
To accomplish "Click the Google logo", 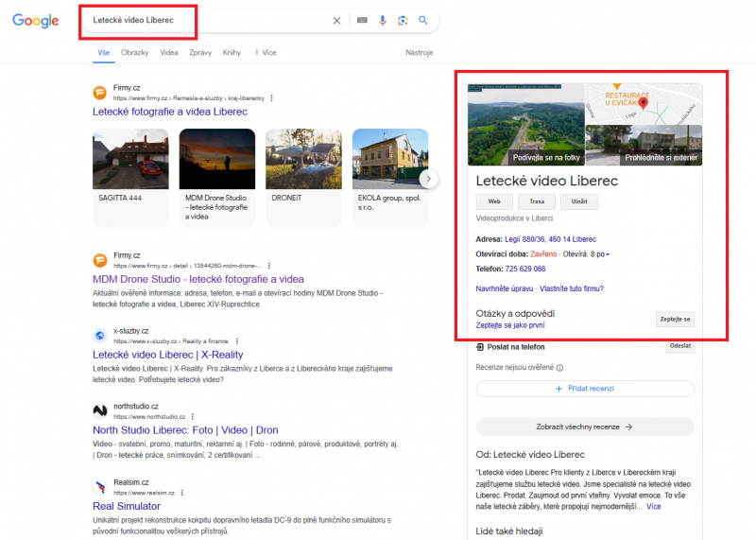I will point(36,20).
